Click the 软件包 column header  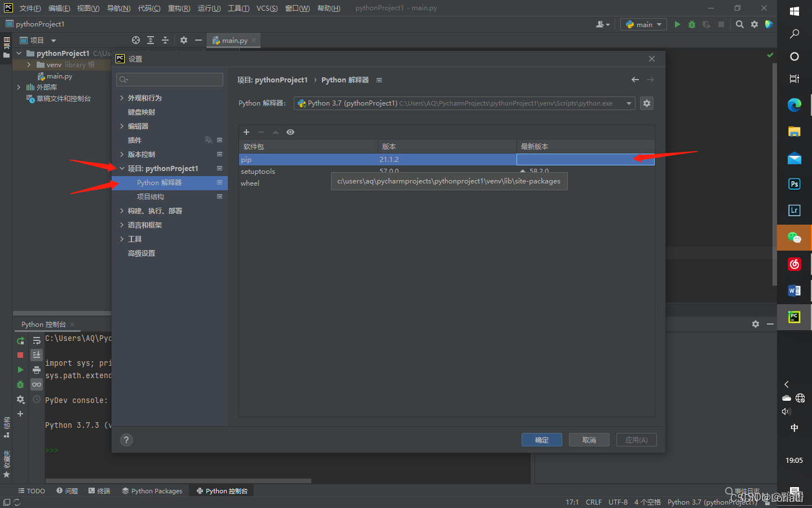point(308,146)
